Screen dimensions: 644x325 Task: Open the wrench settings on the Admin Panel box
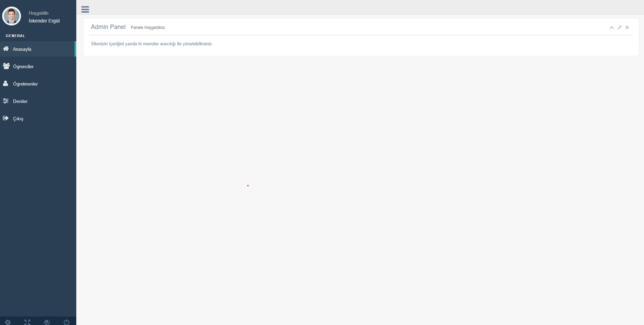(x=619, y=28)
